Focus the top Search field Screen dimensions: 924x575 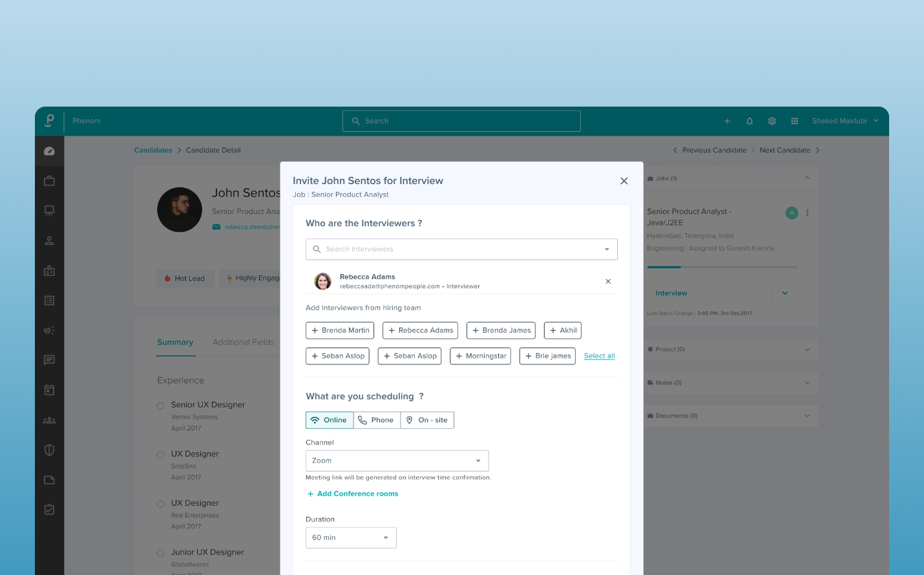(x=461, y=121)
